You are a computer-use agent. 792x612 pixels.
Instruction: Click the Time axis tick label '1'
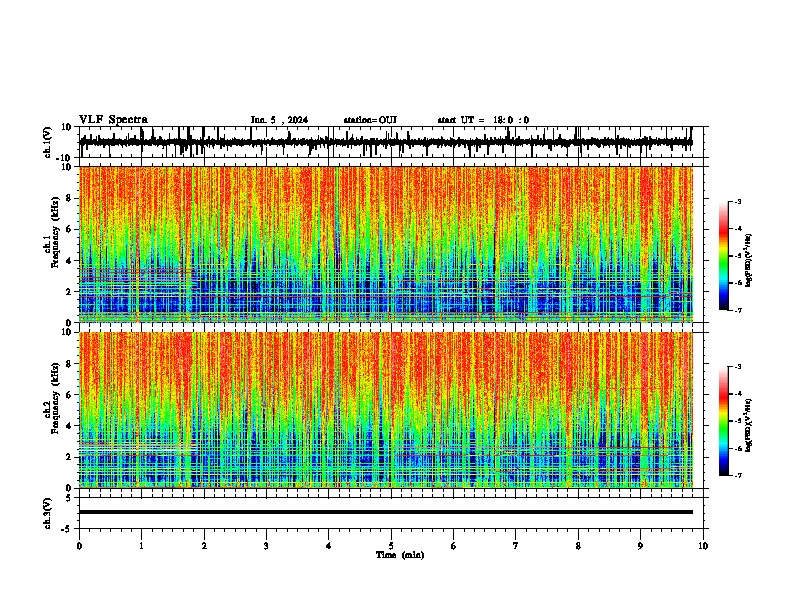(141, 546)
